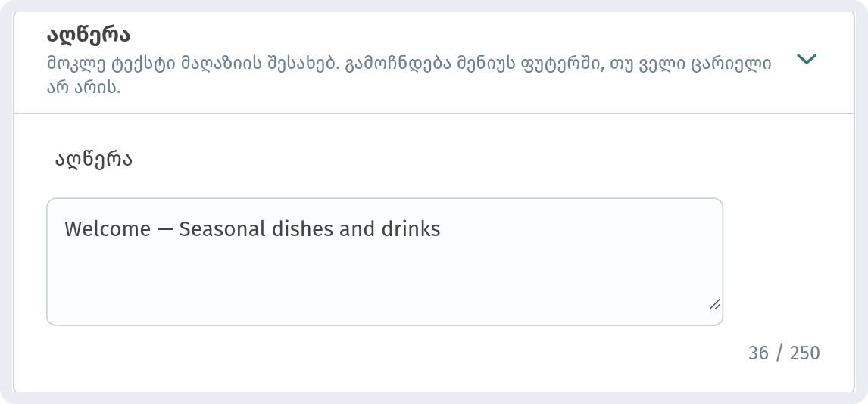868x404 pixels.
Task: Click the 36 / 250 character counter
Action: click(784, 353)
